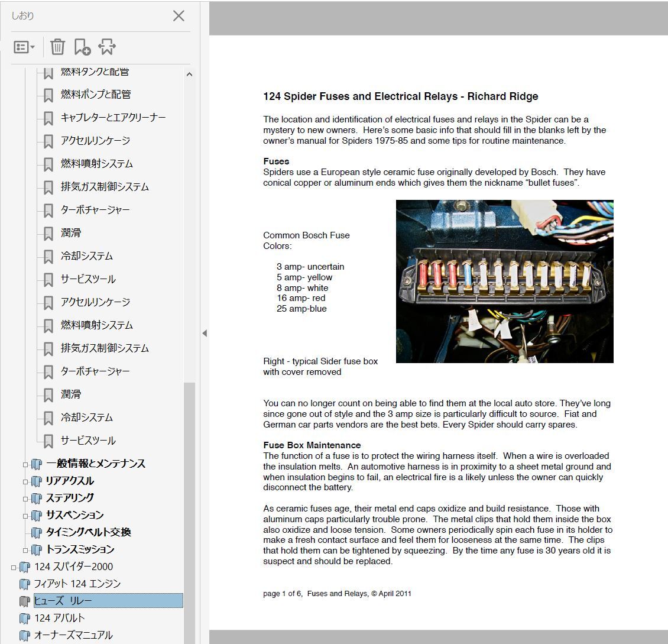Viewport: 668px width, 644px height.
Task: Select the リアアクスル bookmark
Action: point(69,480)
